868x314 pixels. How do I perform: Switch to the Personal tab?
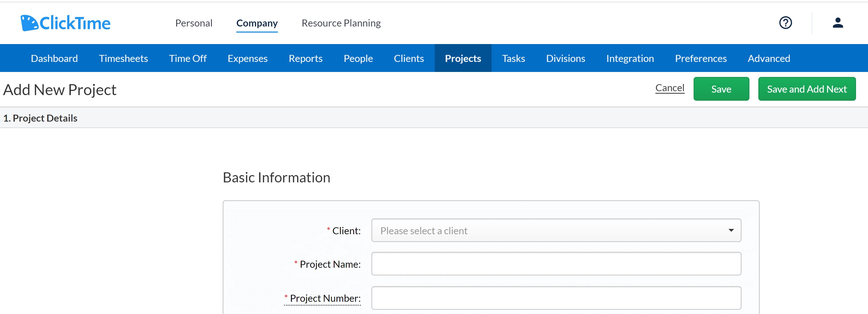click(x=194, y=23)
